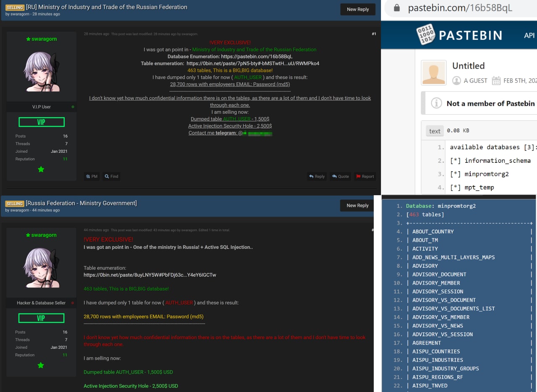Click thread title Ministry of Industry and Trade

coord(107,7)
